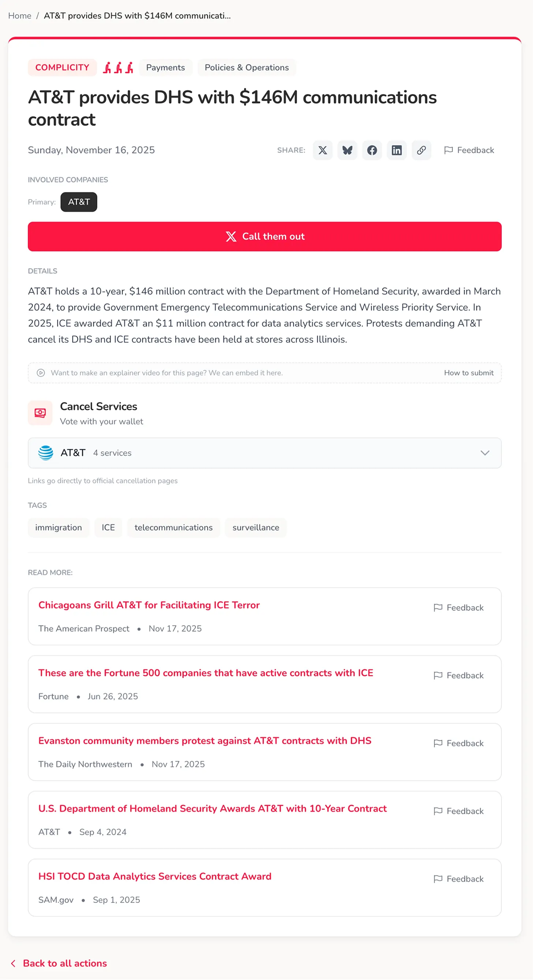Click the Cancel Services money icon

(40, 413)
